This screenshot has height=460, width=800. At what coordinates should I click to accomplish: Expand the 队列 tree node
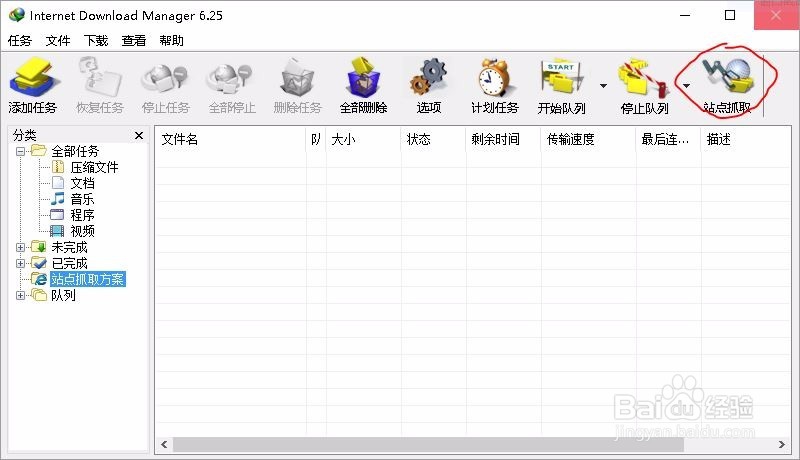20,295
